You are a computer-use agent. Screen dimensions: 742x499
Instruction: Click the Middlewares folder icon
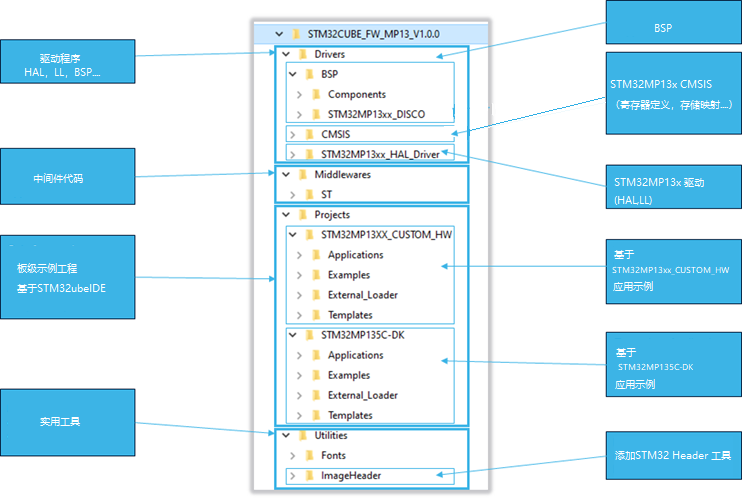point(303,174)
